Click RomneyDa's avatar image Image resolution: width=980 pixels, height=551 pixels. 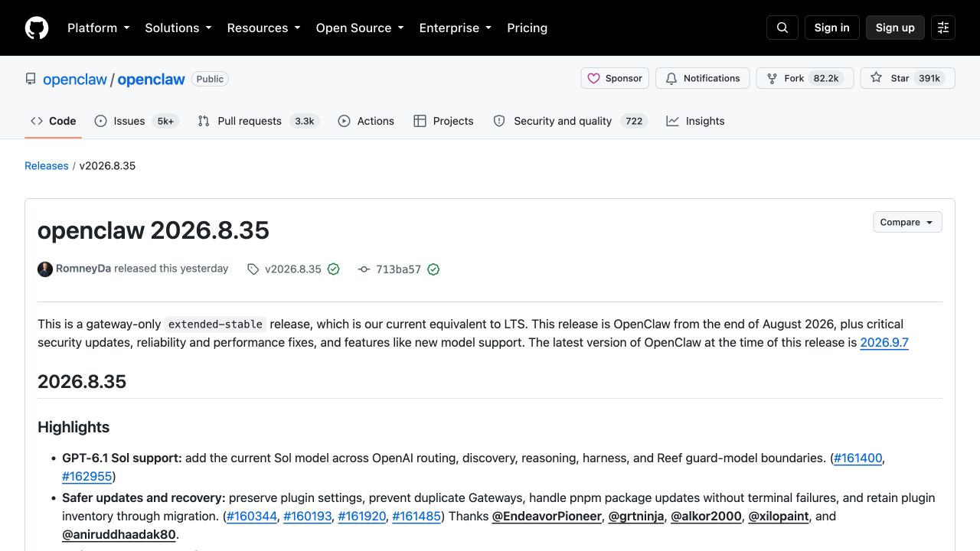click(x=45, y=269)
